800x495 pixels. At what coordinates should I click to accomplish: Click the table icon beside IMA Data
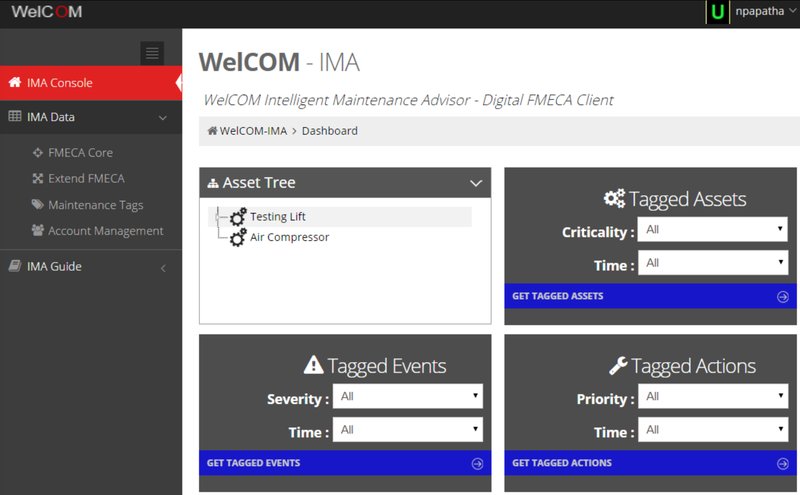tap(15, 116)
